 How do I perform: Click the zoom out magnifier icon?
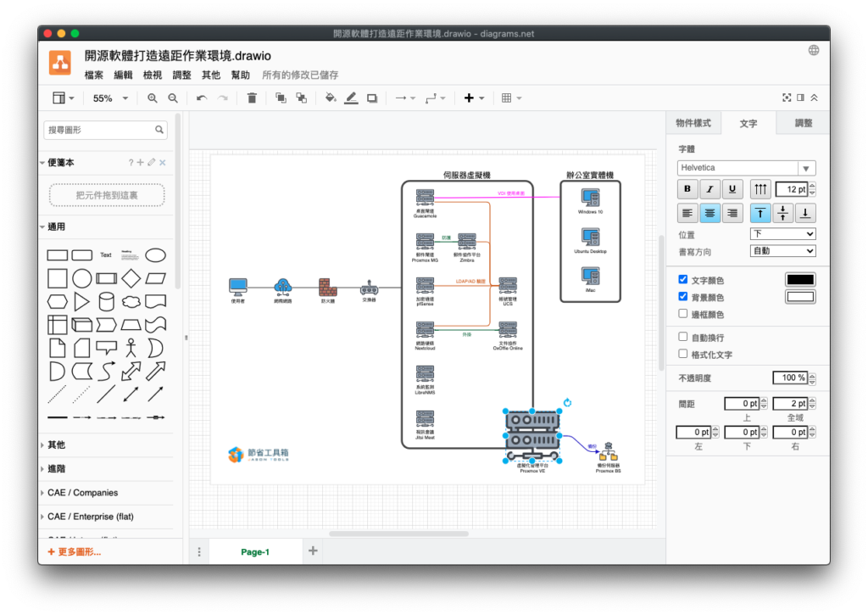(x=173, y=98)
